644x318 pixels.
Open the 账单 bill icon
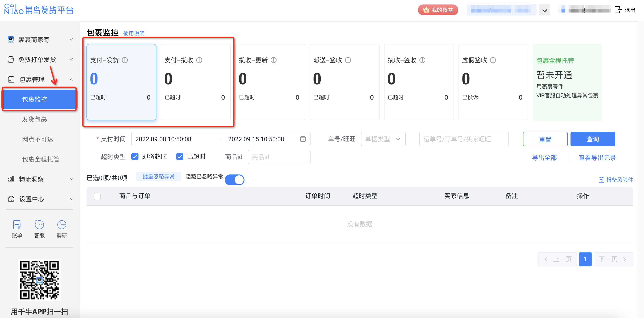(x=17, y=224)
